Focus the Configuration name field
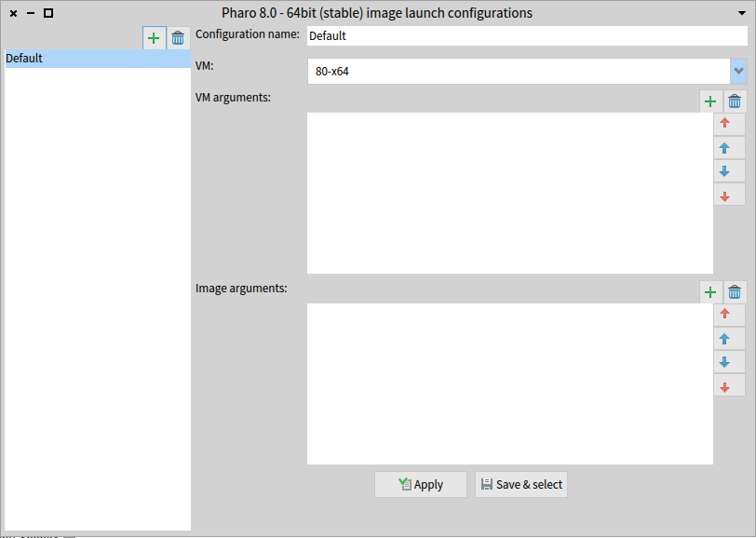Screen dimensions: 756x538 click(x=527, y=36)
